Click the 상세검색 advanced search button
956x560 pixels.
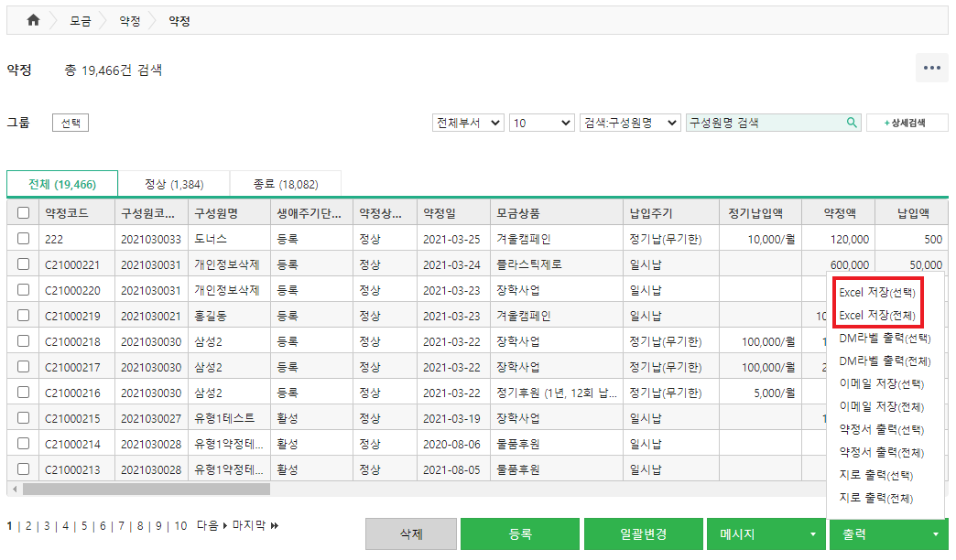coord(903,123)
